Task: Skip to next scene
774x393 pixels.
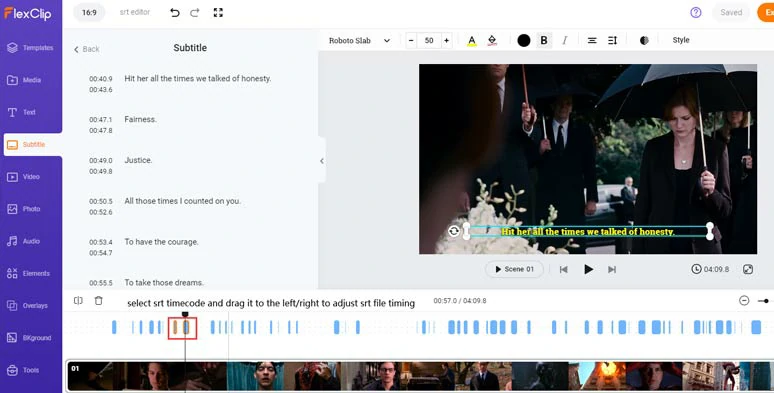Action: pos(612,270)
